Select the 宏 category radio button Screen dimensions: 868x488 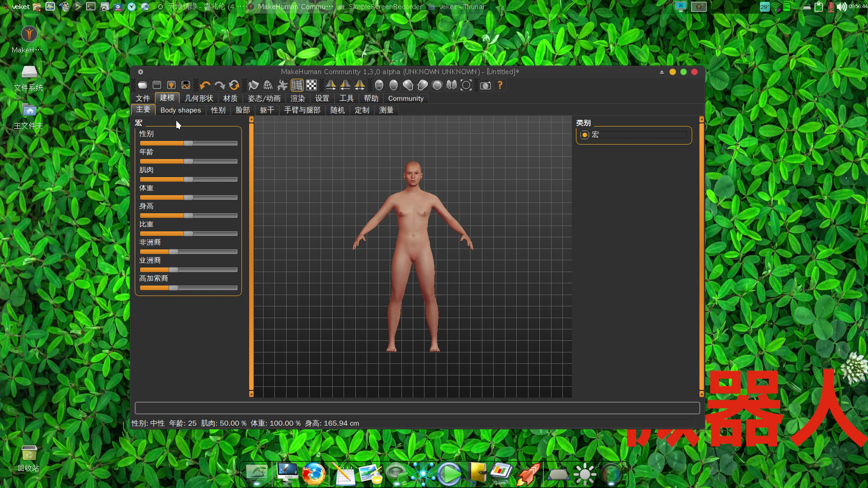coord(585,135)
